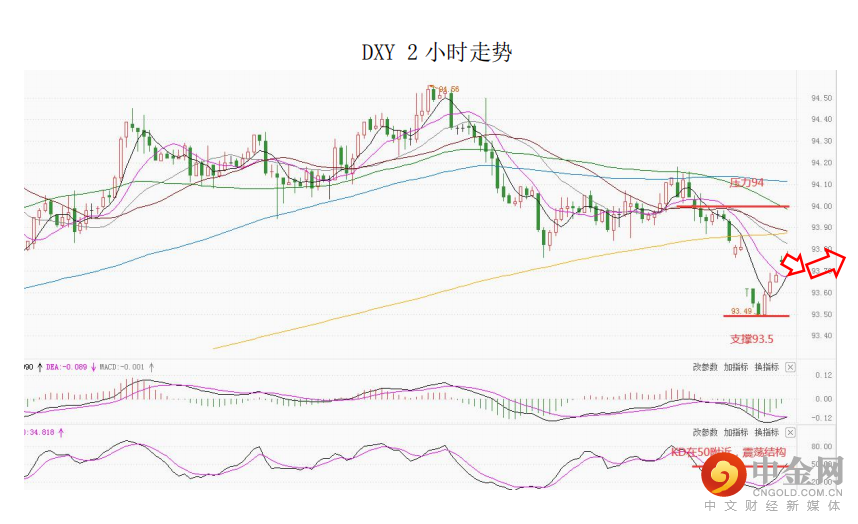Close the KD indicator panel
Image resolution: width=858 pixels, height=524 pixels.
click(790, 432)
